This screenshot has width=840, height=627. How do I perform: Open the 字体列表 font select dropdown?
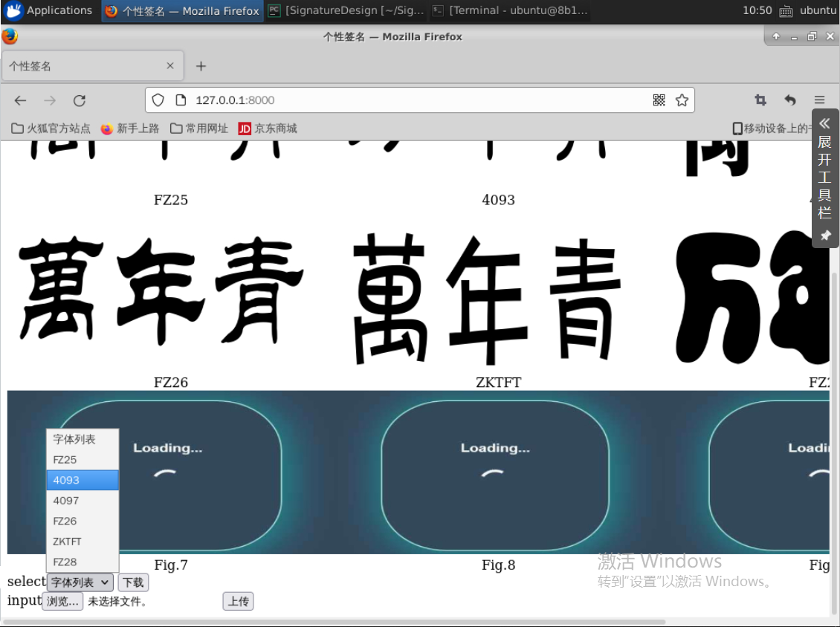point(80,582)
